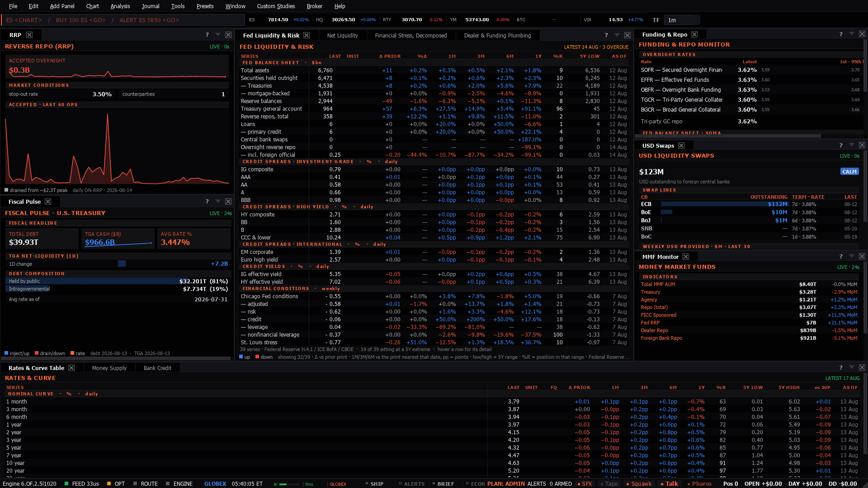Click the ROUTE status indicator in status bar

coord(146,483)
